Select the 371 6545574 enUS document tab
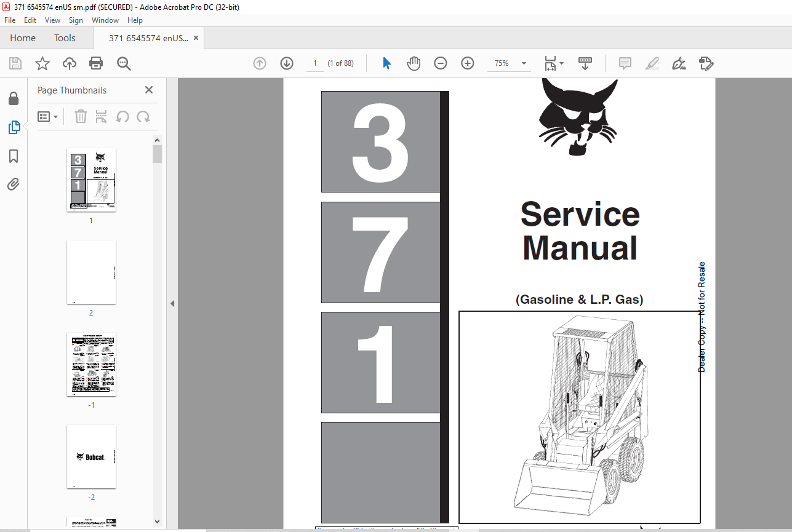Image resolution: width=792 pixels, height=532 pixels. click(x=149, y=38)
